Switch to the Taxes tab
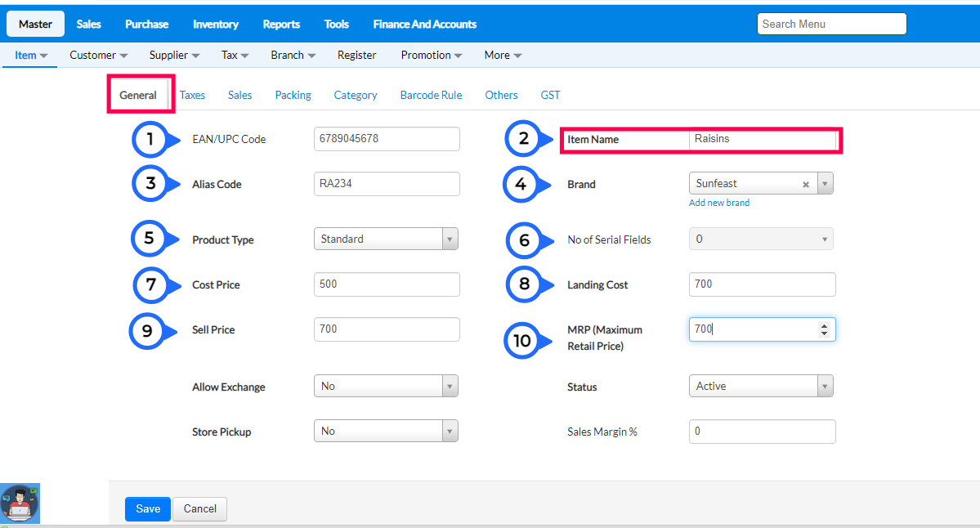 pos(192,95)
